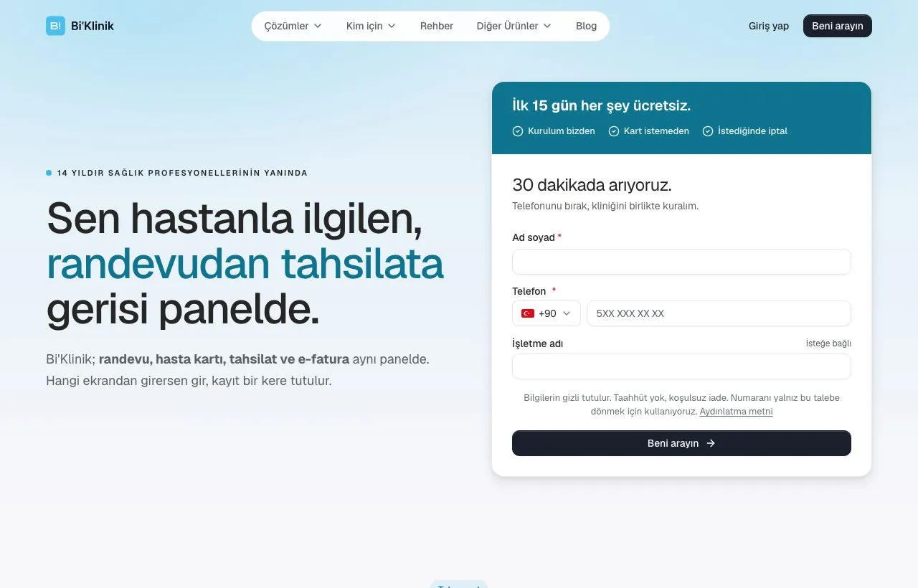The height and width of the screenshot is (588, 918).
Task: Click the Turkish flag icon
Action: [528, 313]
